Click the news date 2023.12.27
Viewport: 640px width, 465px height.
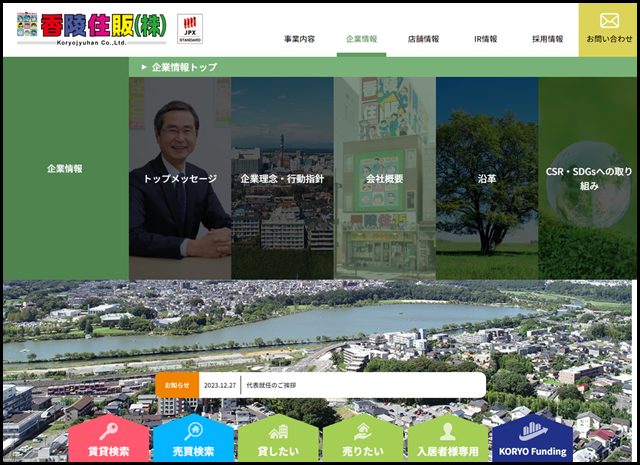click(220, 385)
